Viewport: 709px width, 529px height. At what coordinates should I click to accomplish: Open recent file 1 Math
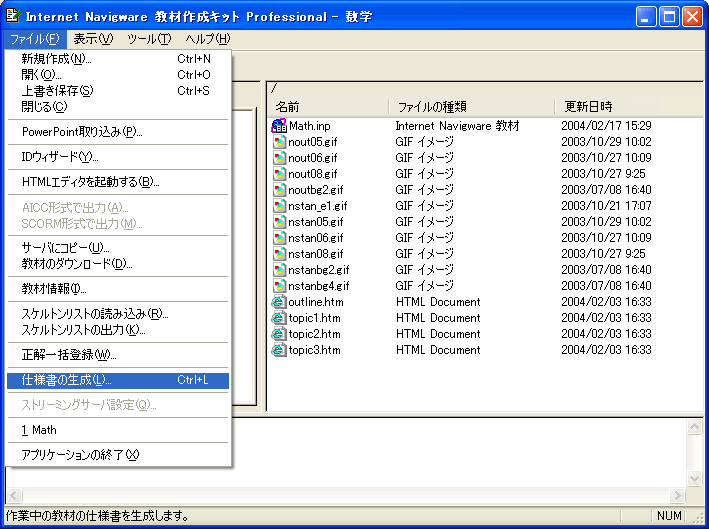click(x=118, y=430)
